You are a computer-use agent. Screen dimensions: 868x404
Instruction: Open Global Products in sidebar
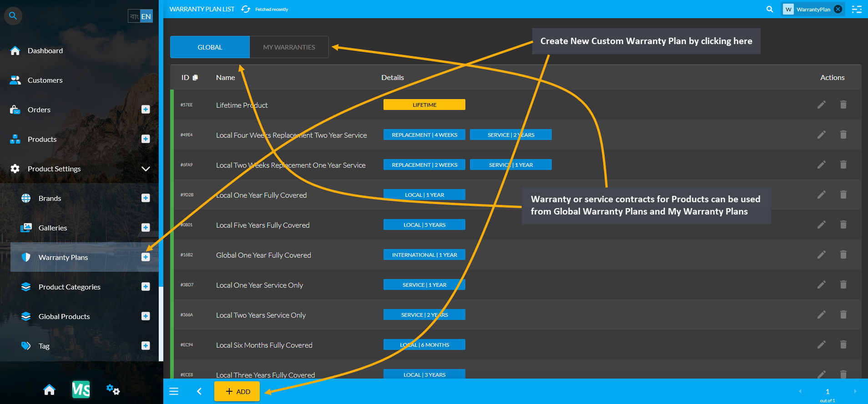tap(64, 316)
